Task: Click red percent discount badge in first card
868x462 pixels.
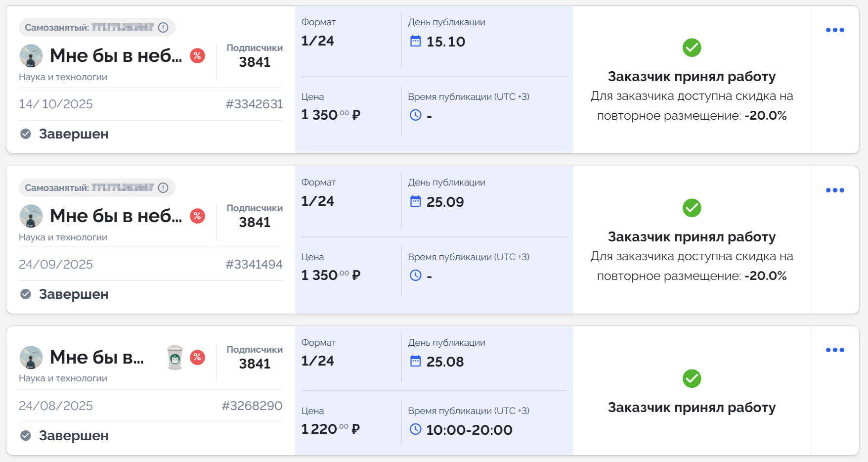Action: click(x=197, y=56)
